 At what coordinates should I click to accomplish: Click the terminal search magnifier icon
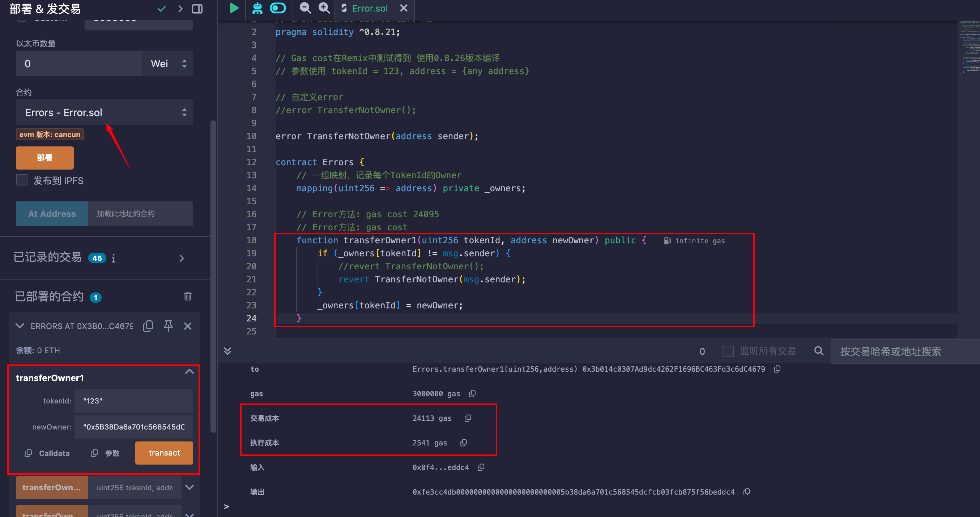click(819, 351)
